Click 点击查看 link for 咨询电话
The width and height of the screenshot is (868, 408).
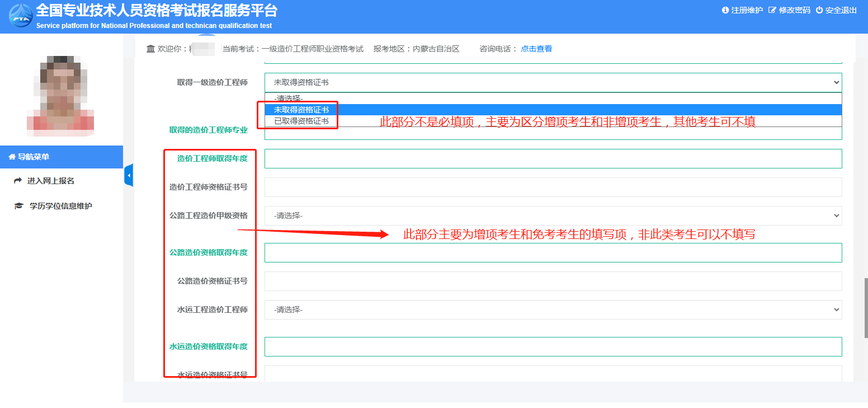(536, 49)
